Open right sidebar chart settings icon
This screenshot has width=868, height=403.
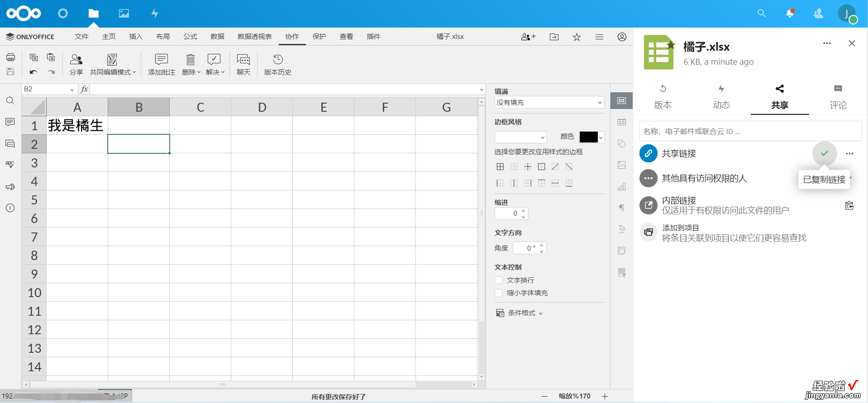[x=622, y=187]
